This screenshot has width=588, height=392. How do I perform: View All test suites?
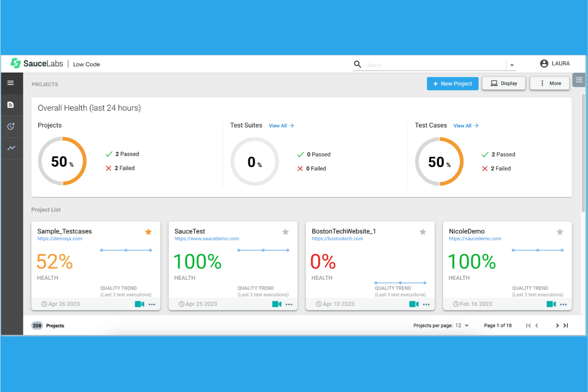click(281, 126)
